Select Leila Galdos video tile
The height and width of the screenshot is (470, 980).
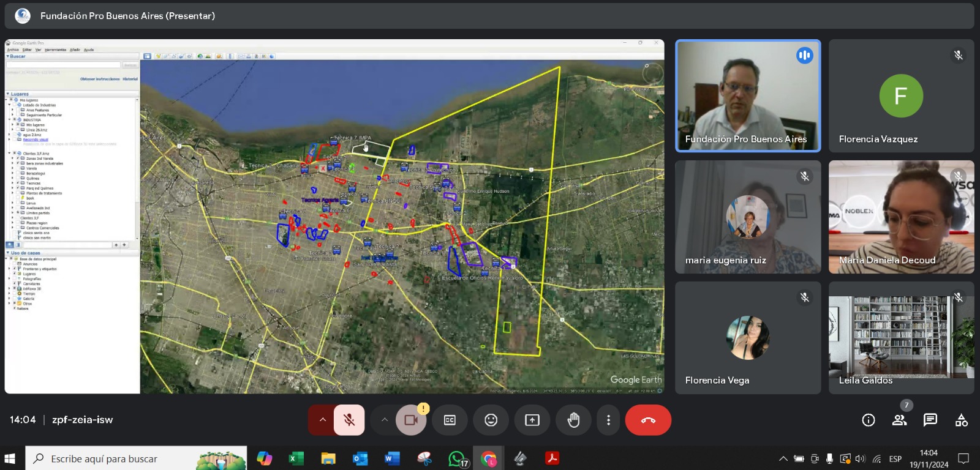click(901, 337)
